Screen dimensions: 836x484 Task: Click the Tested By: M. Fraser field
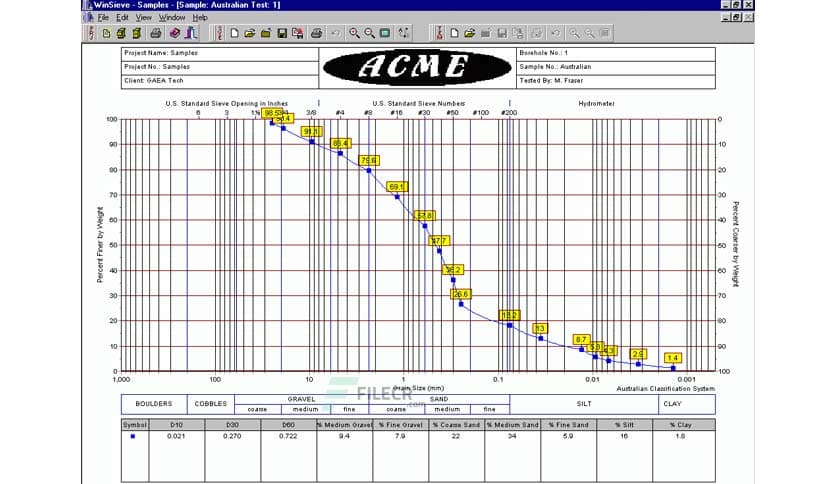[x=615, y=80]
